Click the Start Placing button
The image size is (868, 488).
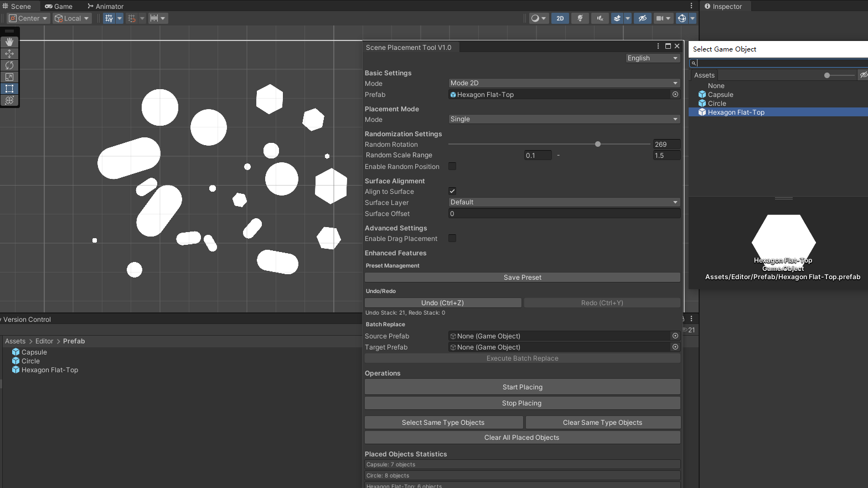(522, 387)
